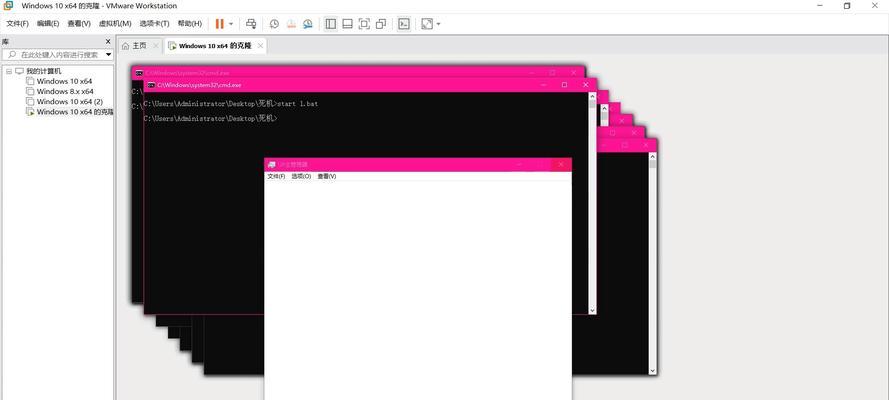
Task: Minimize the front cmd.exe window
Action: (543, 85)
